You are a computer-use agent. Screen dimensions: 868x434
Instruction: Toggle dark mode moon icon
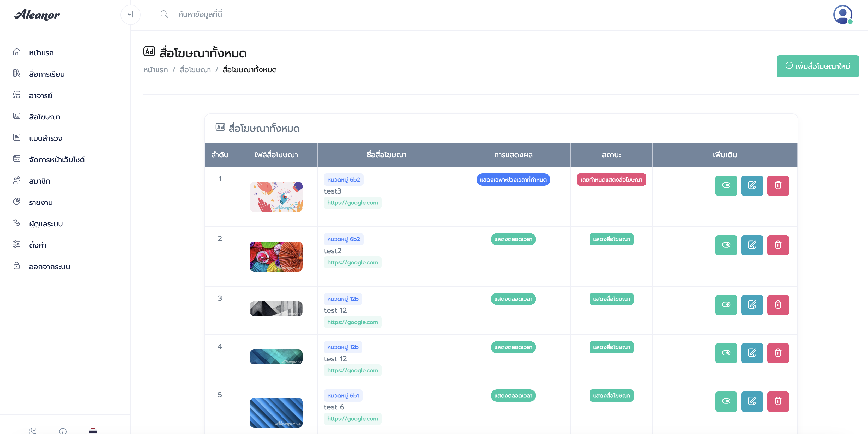point(33,430)
